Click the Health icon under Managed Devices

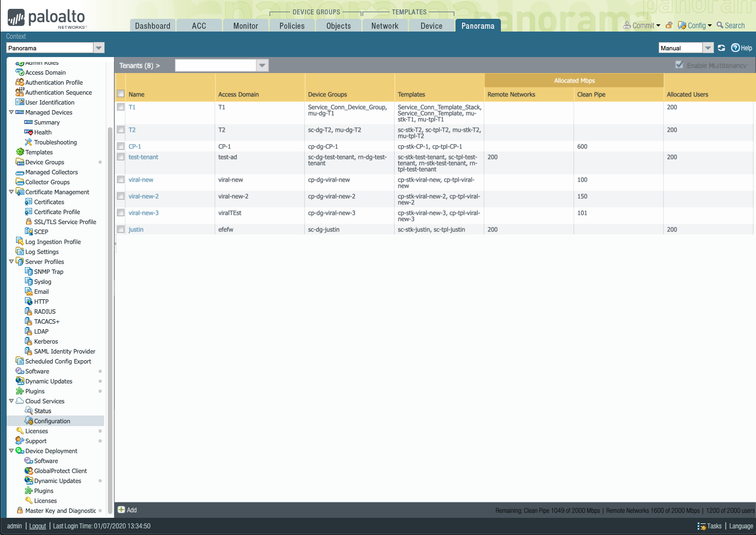(x=29, y=132)
